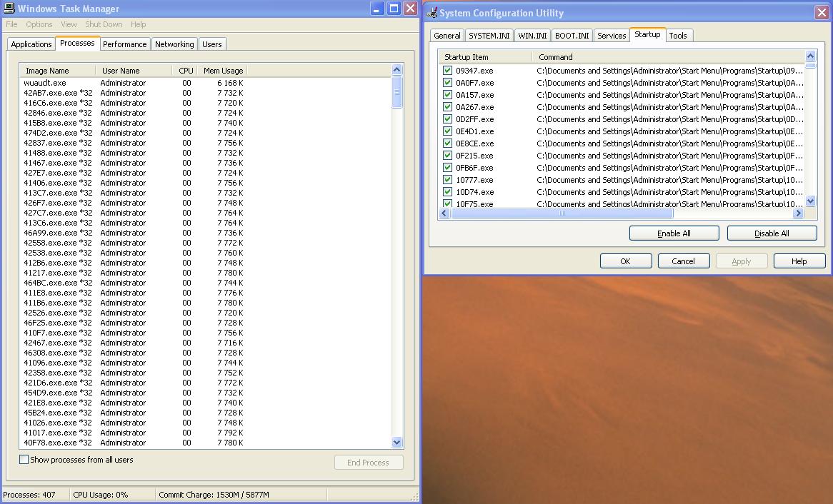Enable Show processes from all users
The image size is (833, 504).
(x=24, y=460)
